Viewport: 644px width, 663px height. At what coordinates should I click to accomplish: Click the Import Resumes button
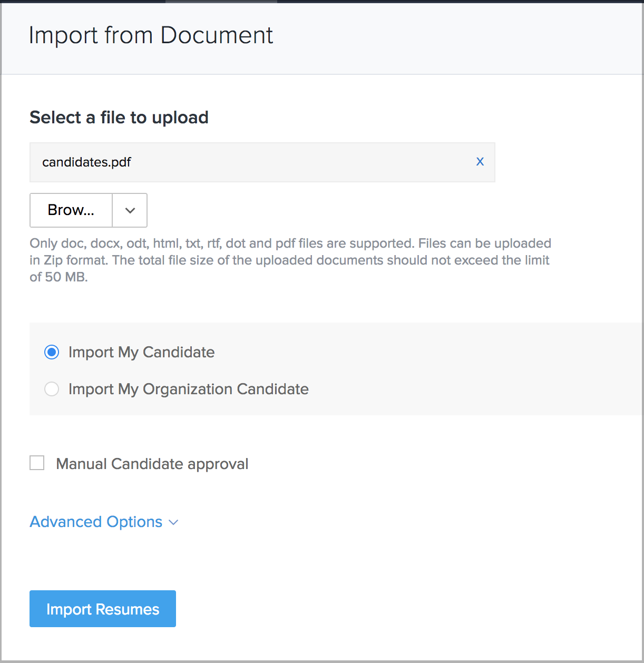pos(103,609)
